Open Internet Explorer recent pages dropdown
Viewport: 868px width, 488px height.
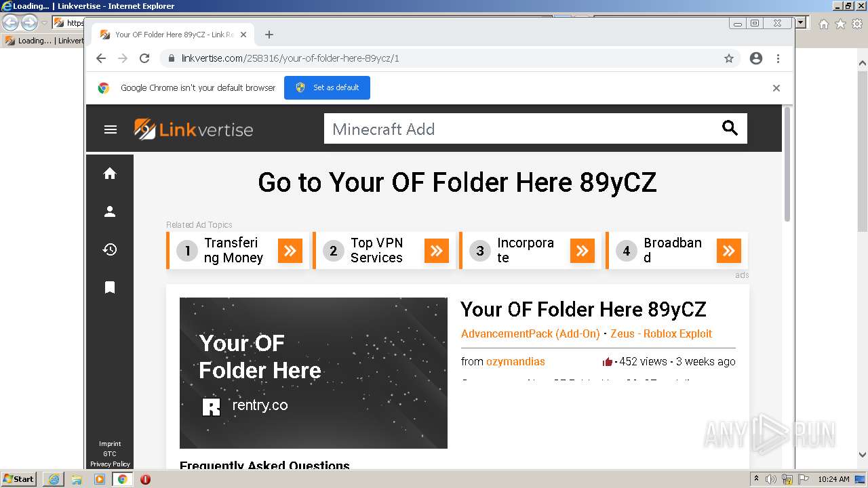(x=44, y=23)
